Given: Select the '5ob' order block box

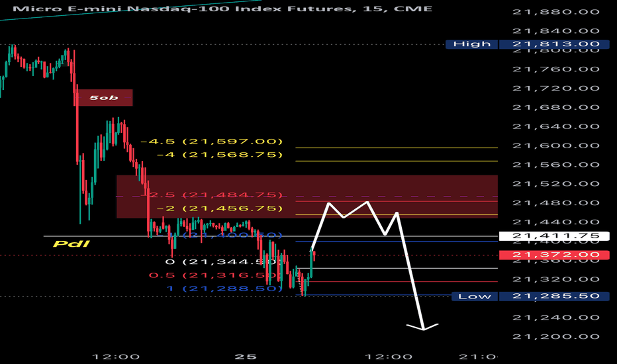Looking at the screenshot, I should pos(104,97).
